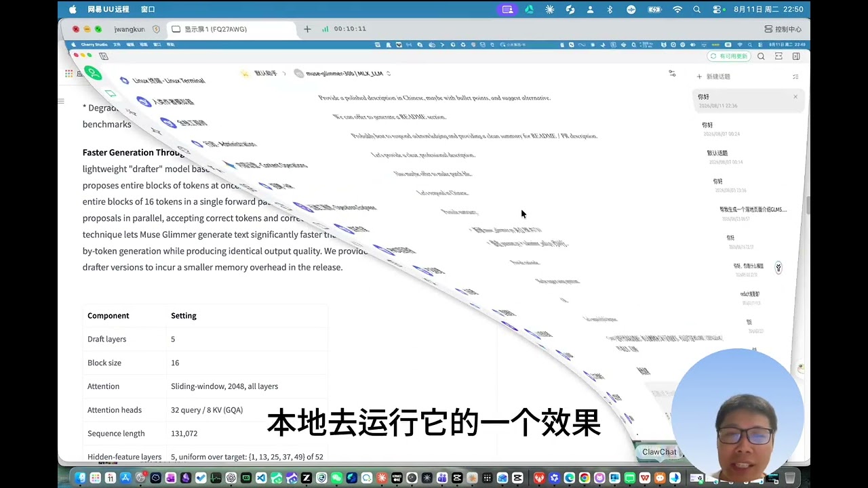Click the Attention heads cell
868x488 pixels.
[x=115, y=410]
